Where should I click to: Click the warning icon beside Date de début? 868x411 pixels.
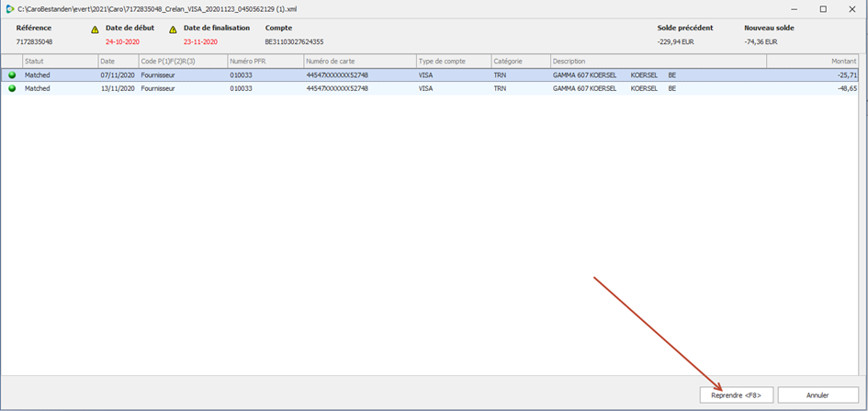point(96,30)
